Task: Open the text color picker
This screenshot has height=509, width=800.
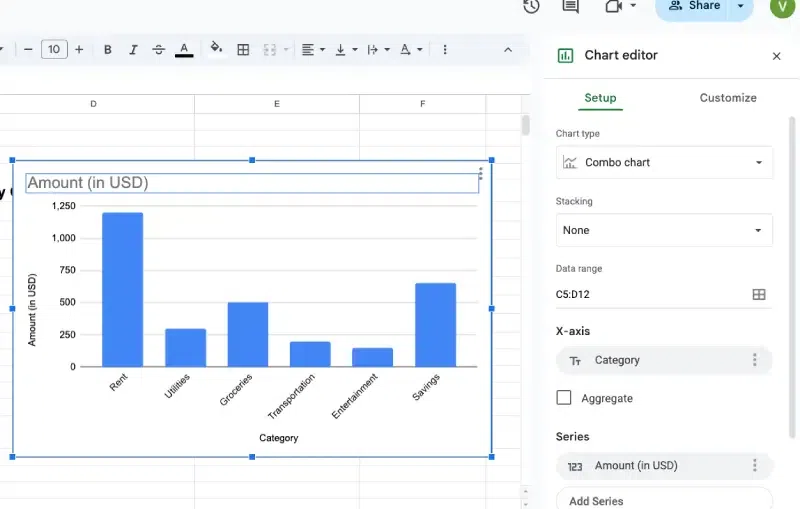Action: click(x=184, y=49)
